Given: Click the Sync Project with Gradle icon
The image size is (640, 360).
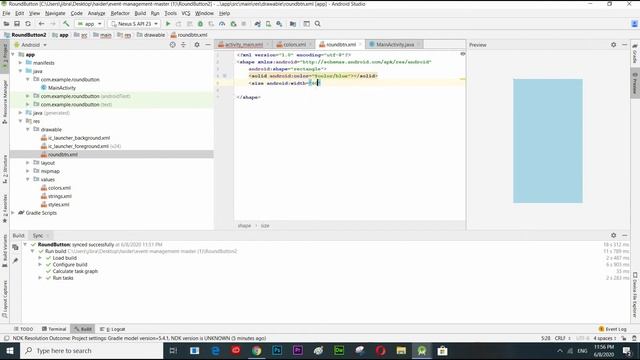Looking at the screenshot, I should (x=258, y=24).
